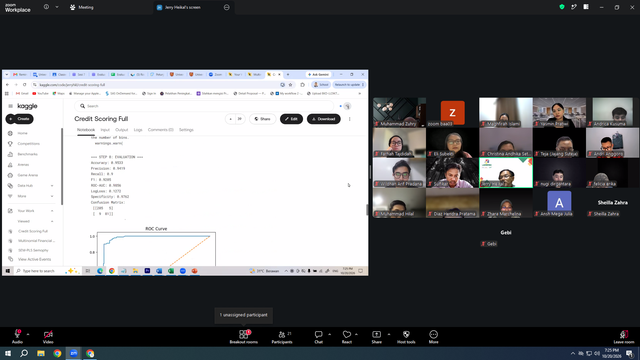Show hidden tray icons chevron
640x360 pixels.
(573, 353)
